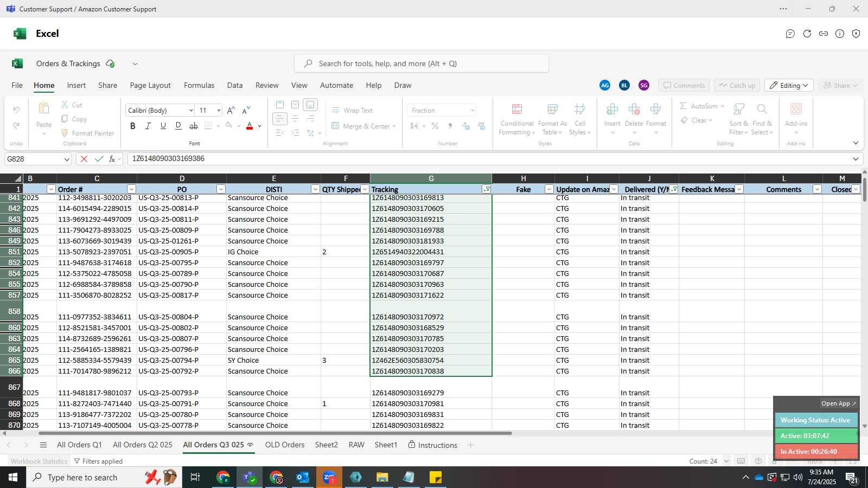Open Editing mode dropdown
Viewport: 868px width, 488px height.
coord(789,86)
